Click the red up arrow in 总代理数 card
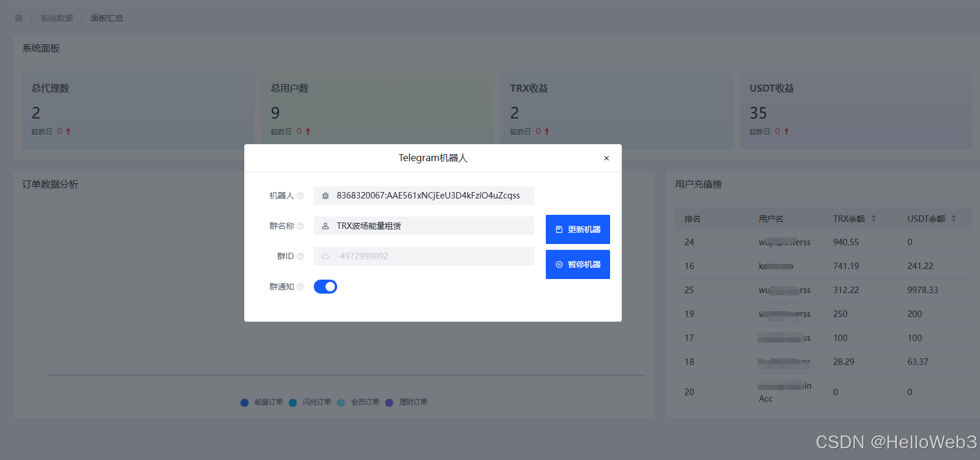Screen dimensions: 980x460 68,131
